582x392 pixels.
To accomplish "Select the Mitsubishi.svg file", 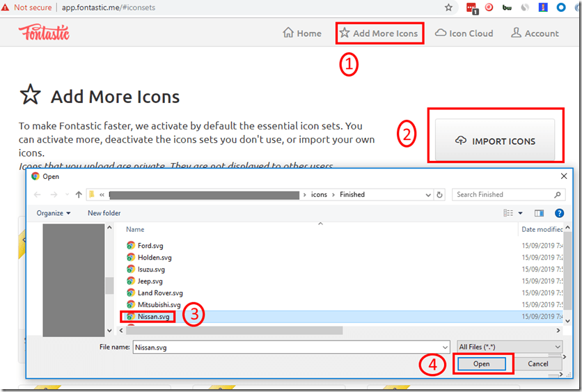I will pyautogui.click(x=159, y=305).
